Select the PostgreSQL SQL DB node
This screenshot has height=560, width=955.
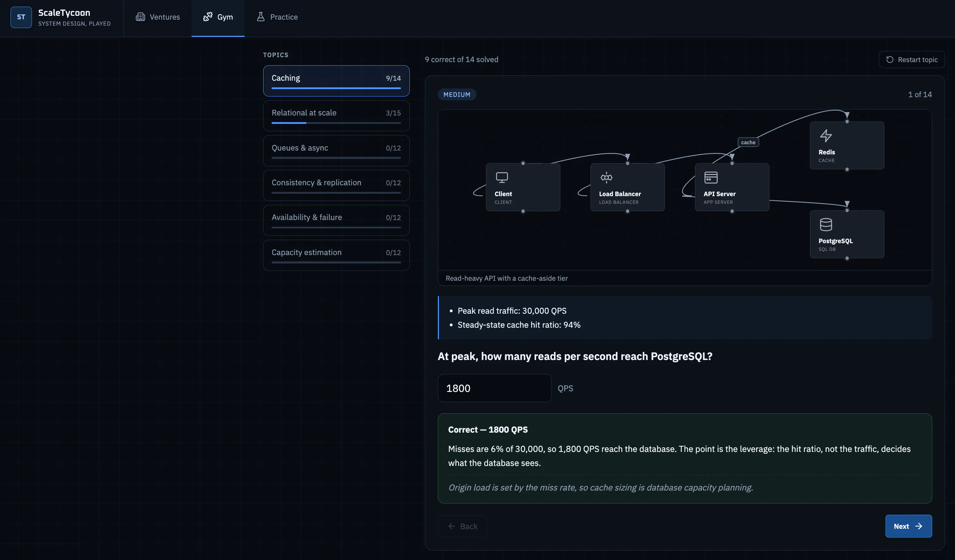847,234
